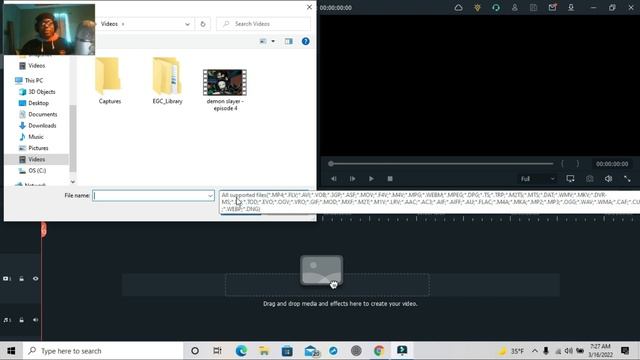Viewport: 640px width, 360px height.
Task: Stop the preview playback
Action: (390, 179)
